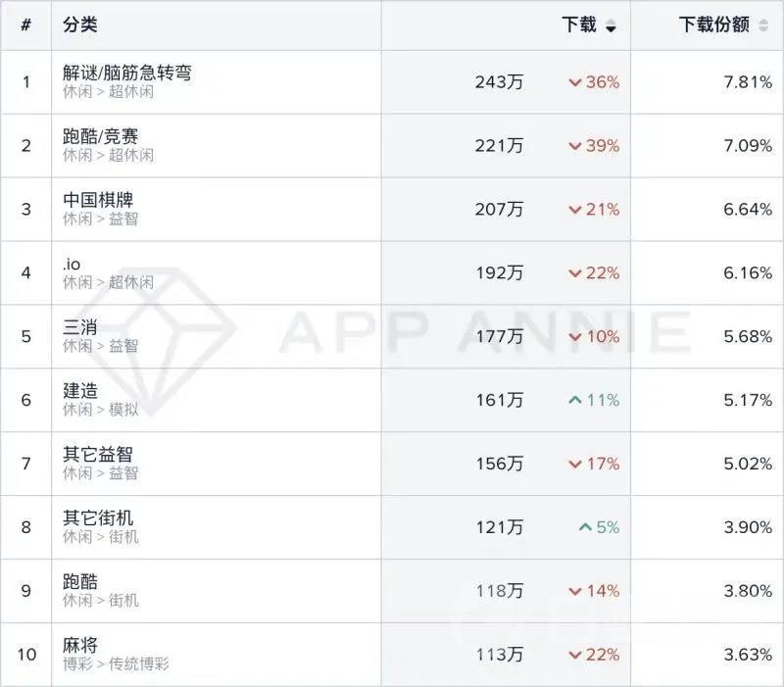
Task: Select row number 5 for 三消
Action: [x=25, y=336]
